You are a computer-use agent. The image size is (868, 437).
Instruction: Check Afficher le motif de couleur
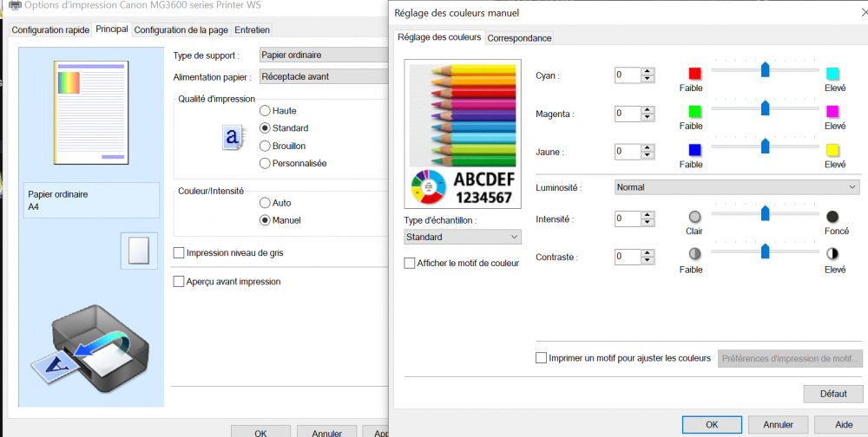pyautogui.click(x=411, y=263)
